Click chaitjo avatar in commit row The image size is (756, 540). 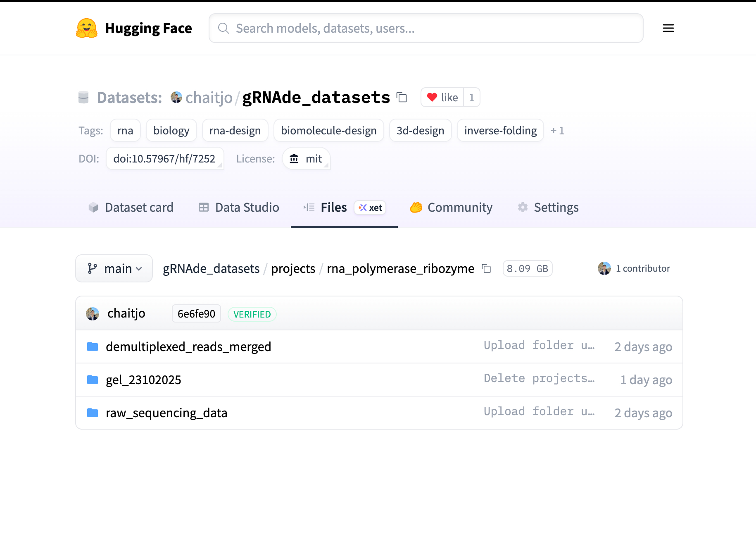93,314
